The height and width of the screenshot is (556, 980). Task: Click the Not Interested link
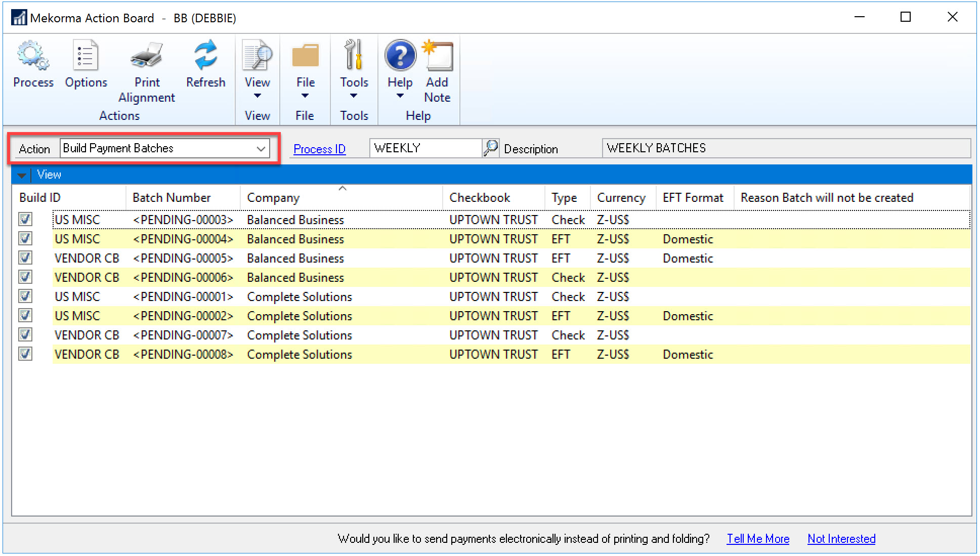point(841,539)
